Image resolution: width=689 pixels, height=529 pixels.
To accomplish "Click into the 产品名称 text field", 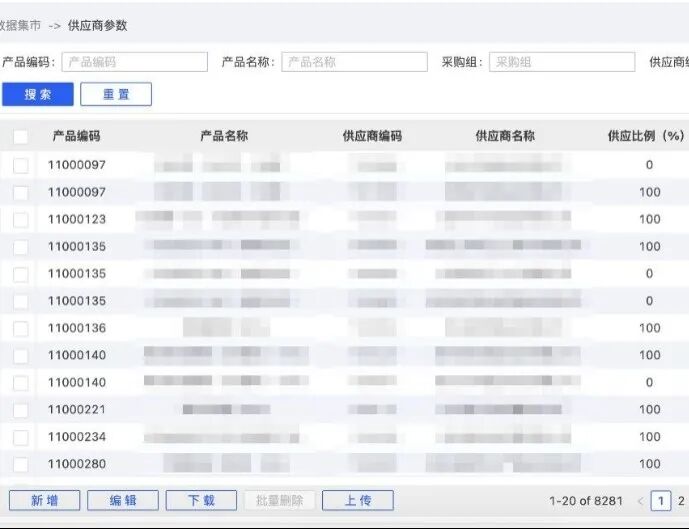I will click(x=354, y=62).
